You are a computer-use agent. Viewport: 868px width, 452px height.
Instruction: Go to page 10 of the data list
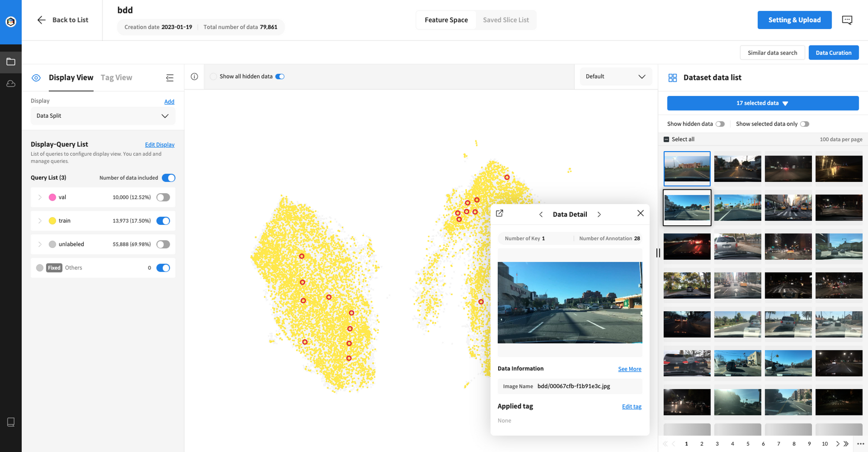(x=825, y=444)
